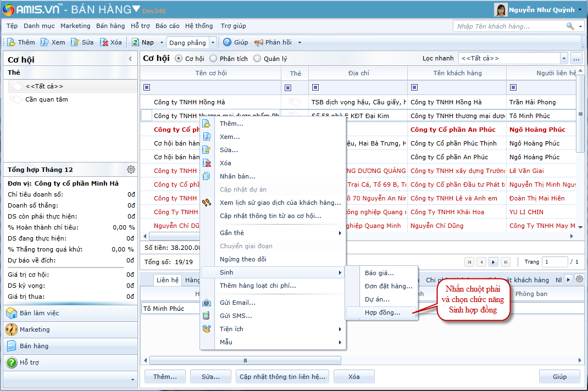Open Giúp help icon in toolbar
588x391 pixels.
click(228, 42)
